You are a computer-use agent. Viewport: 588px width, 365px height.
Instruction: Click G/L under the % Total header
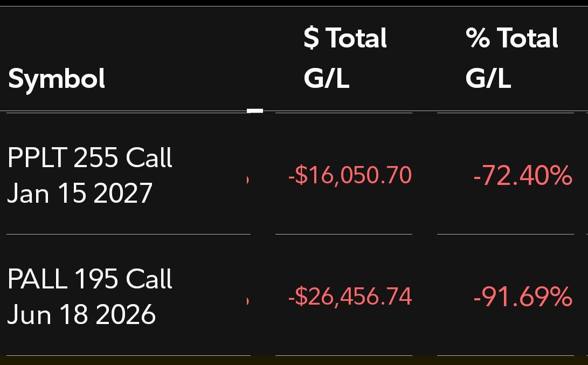(x=488, y=79)
